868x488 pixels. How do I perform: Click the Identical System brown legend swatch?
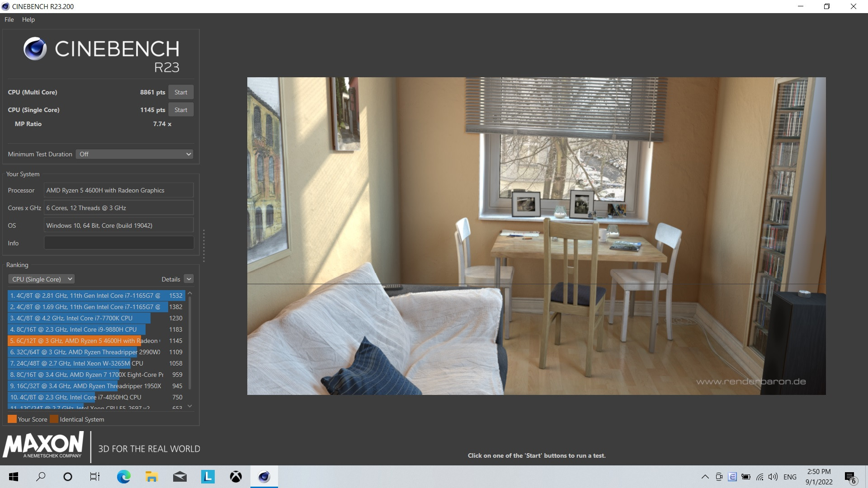[x=54, y=419]
